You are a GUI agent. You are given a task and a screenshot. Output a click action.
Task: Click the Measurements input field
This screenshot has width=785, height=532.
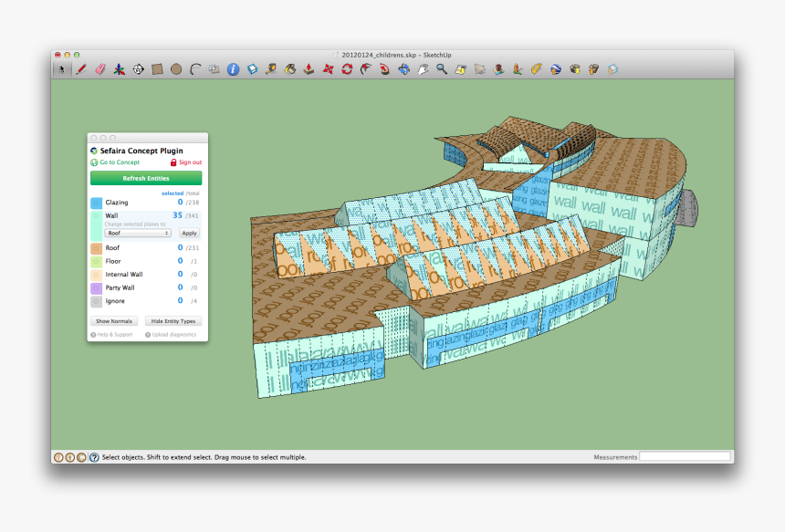click(x=685, y=456)
